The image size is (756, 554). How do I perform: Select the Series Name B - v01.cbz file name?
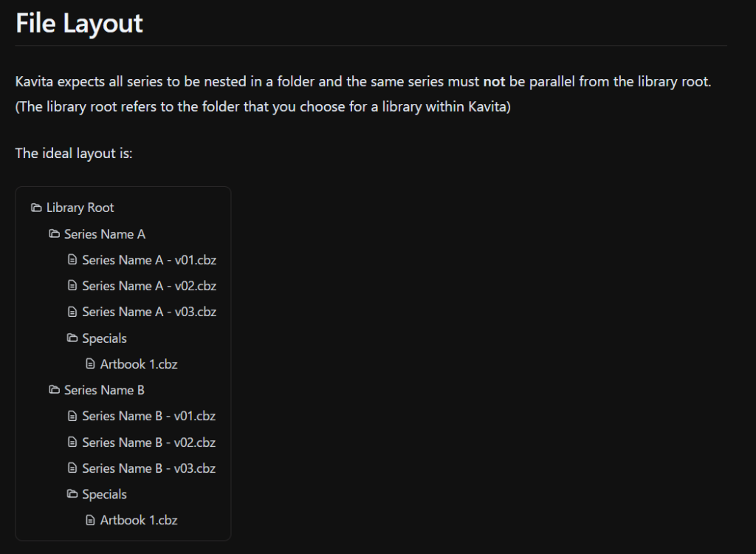coord(149,416)
